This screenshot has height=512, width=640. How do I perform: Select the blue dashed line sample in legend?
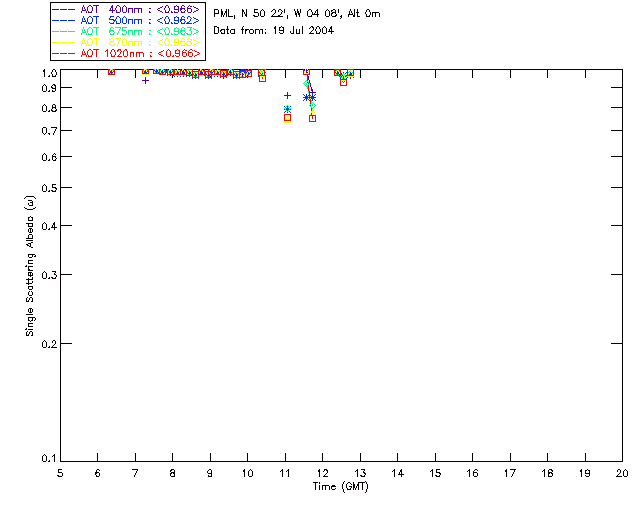pyautogui.click(x=64, y=20)
